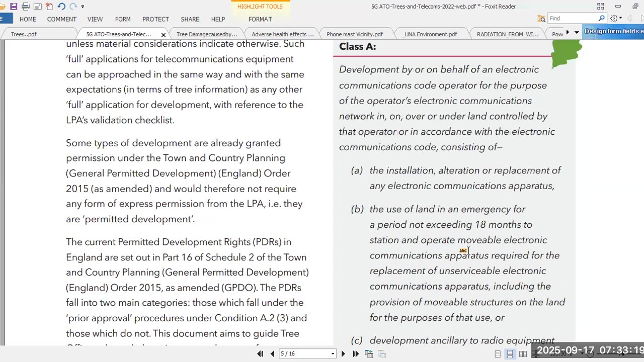
Task: Click the Save icon in quick access toolbar
Action: click(14, 7)
